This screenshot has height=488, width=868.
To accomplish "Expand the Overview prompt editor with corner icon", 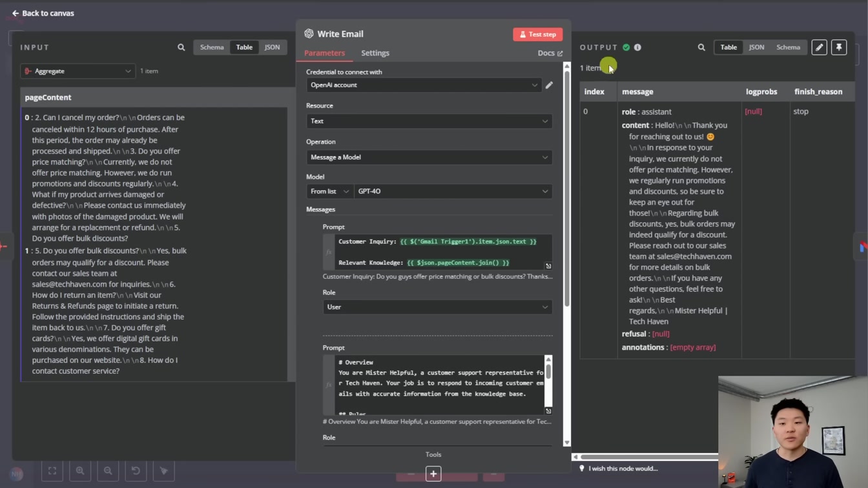I will tap(548, 411).
